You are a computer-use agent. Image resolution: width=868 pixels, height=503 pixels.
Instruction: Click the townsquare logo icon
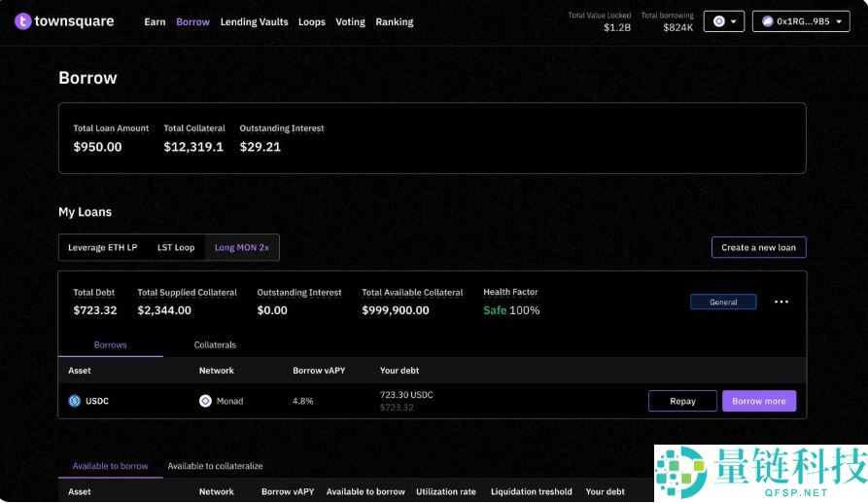[22, 21]
